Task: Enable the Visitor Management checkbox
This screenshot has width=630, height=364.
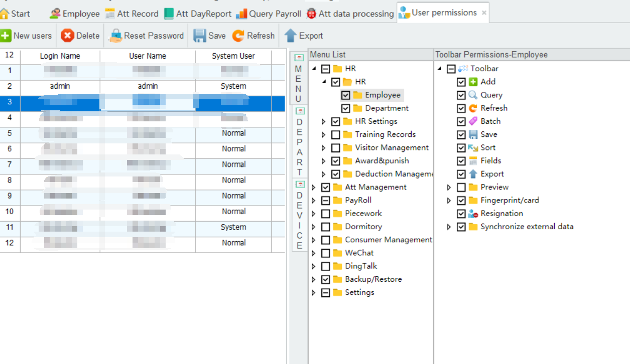Action: tap(335, 148)
